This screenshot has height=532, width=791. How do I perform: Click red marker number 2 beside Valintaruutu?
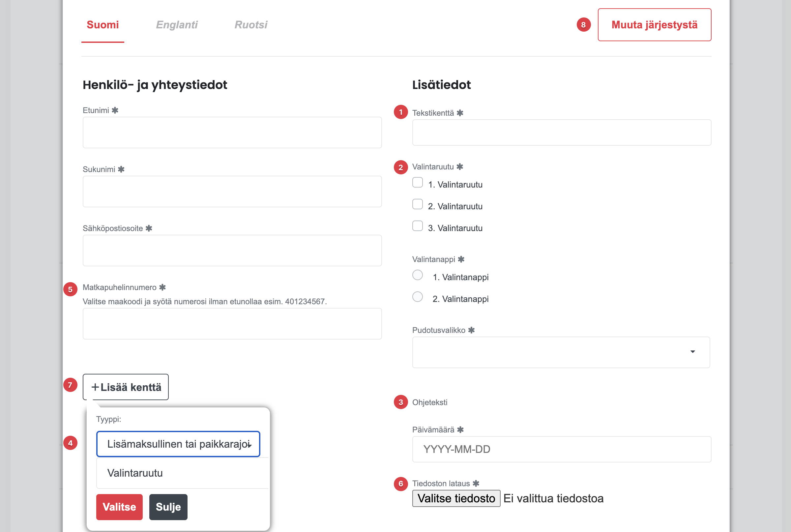[x=400, y=167]
